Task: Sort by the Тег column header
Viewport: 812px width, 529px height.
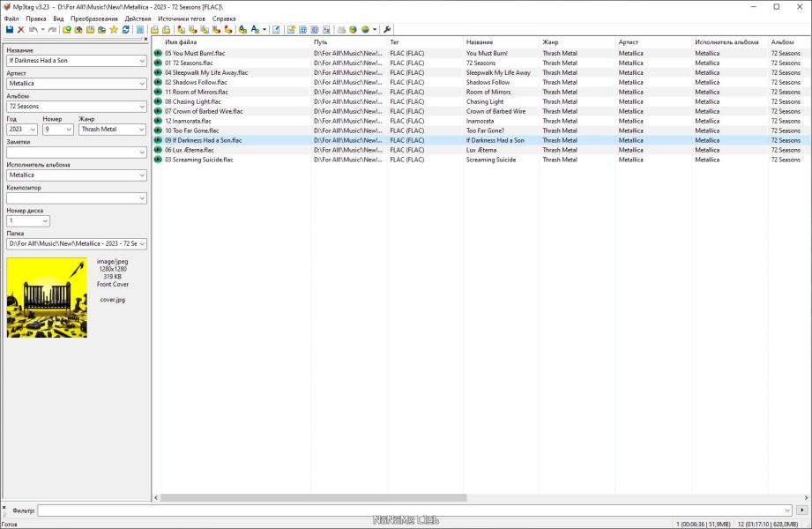Action: point(425,42)
